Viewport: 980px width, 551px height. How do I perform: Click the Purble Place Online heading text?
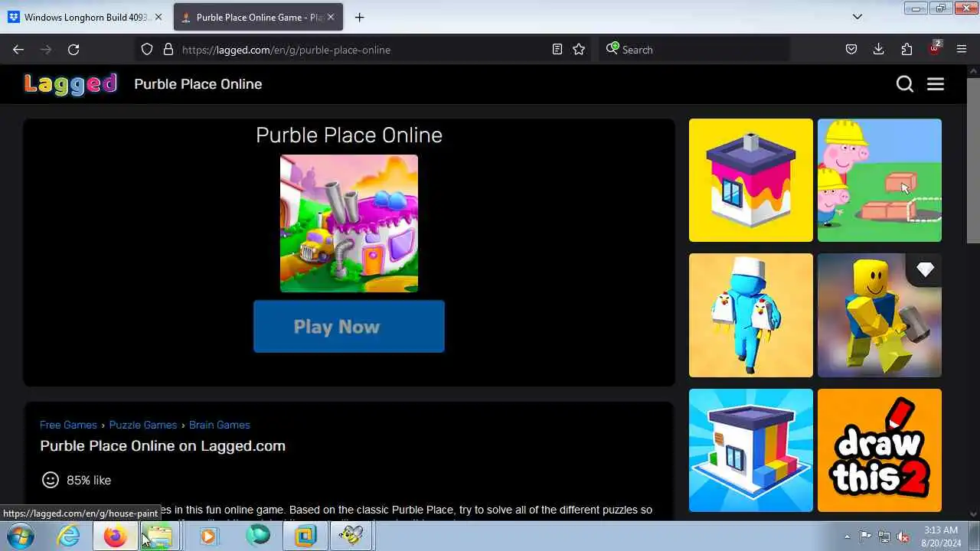tap(349, 135)
